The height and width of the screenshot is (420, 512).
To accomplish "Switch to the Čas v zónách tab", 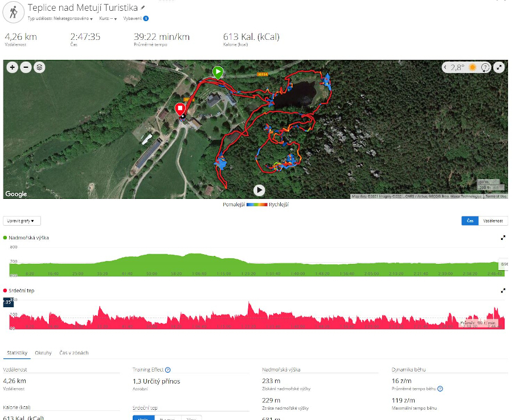I will coord(74,353).
